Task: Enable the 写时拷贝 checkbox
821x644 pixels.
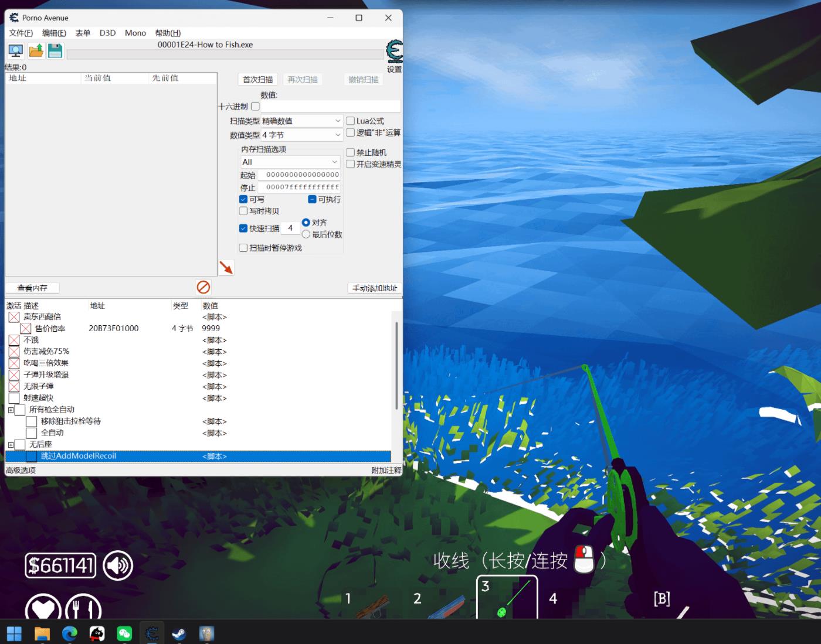Action: pyautogui.click(x=243, y=211)
